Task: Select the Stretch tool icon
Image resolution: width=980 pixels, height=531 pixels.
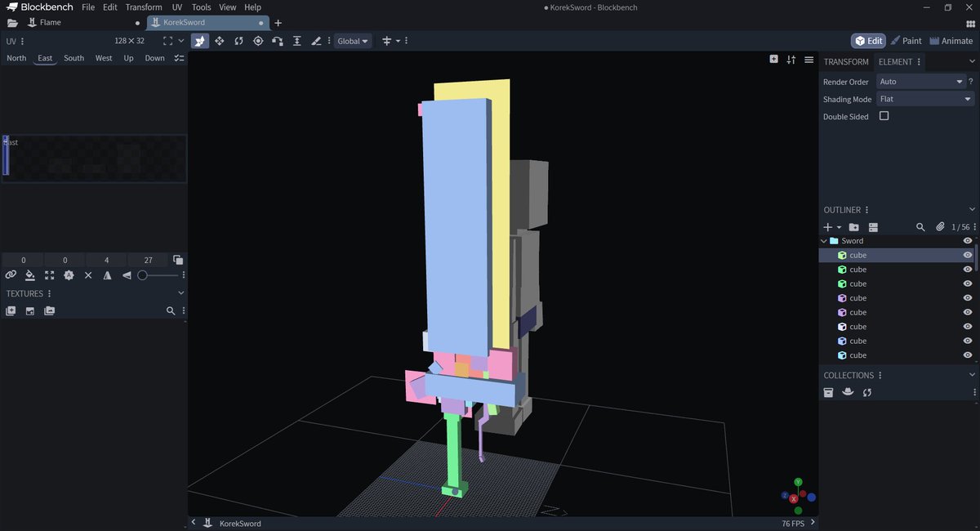Action: (x=296, y=41)
